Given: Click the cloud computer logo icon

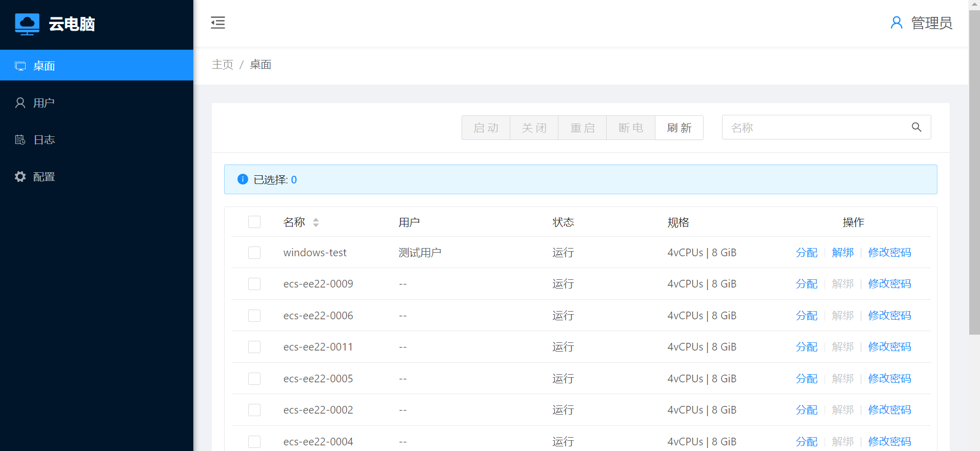Looking at the screenshot, I should [27, 24].
